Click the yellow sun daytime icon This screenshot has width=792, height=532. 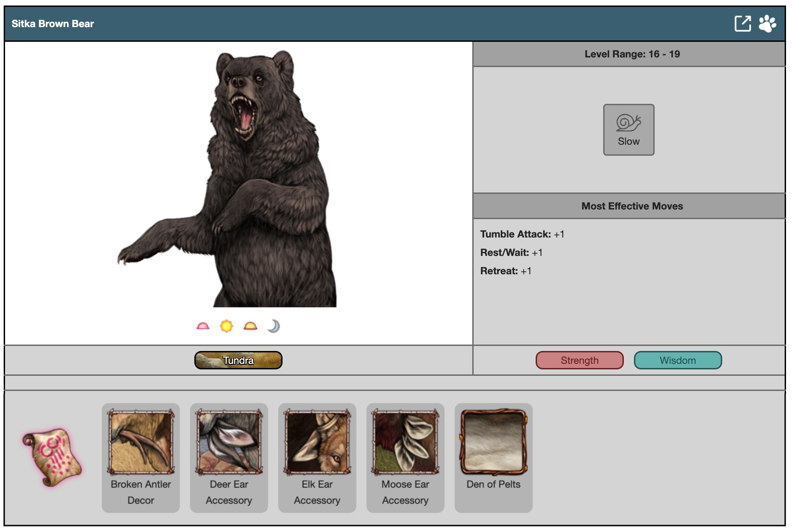point(226,326)
